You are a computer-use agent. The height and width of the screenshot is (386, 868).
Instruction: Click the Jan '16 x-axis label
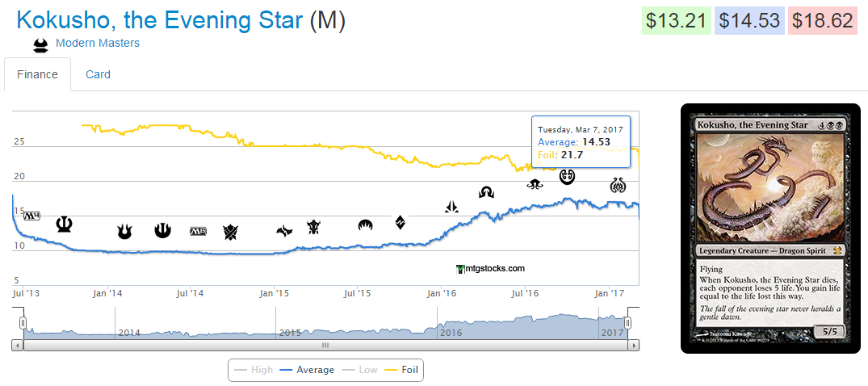click(442, 292)
